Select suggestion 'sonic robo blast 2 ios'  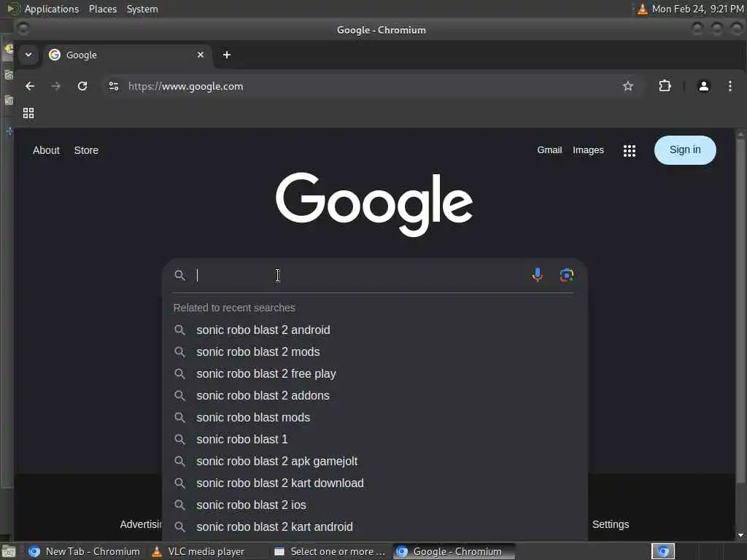[x=374, y=505]
